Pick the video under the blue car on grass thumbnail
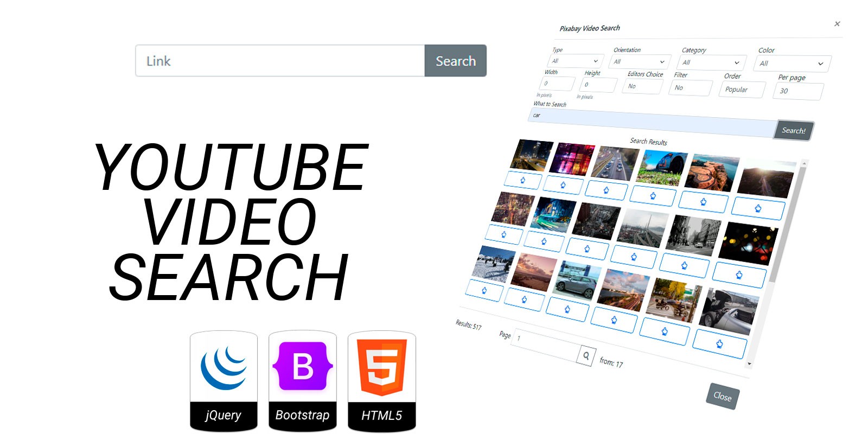Screen dimensions: 868x434 pyautogui.click(x=653, y=195)
